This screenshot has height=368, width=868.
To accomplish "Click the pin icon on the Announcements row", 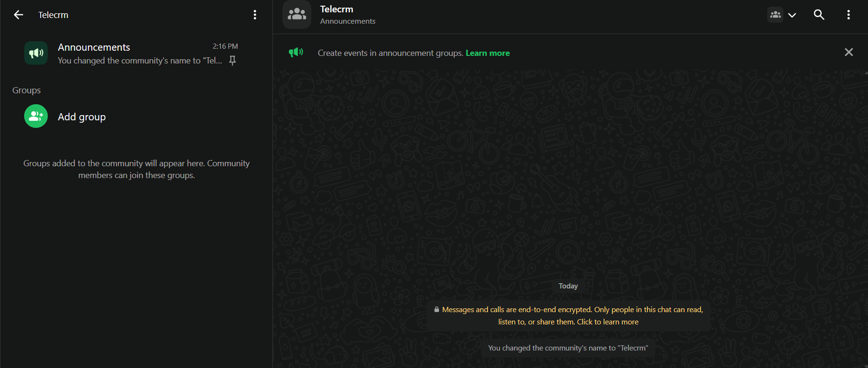I will [x=232, y=61].
